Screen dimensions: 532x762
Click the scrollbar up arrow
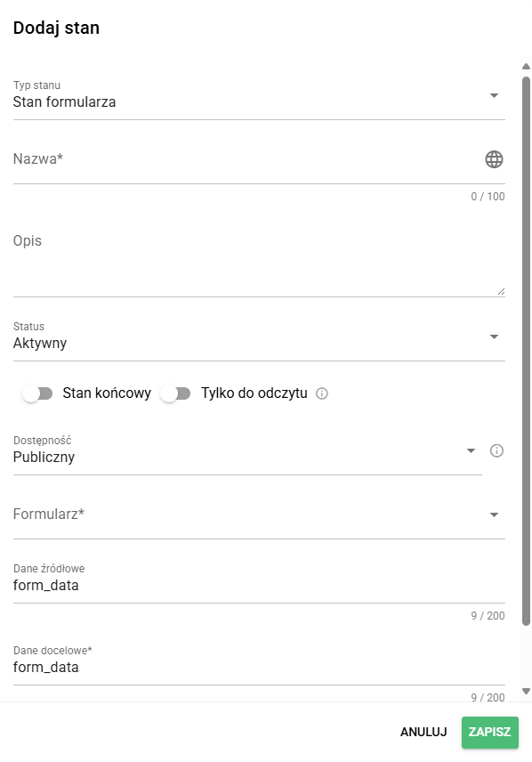pos(526,67)
